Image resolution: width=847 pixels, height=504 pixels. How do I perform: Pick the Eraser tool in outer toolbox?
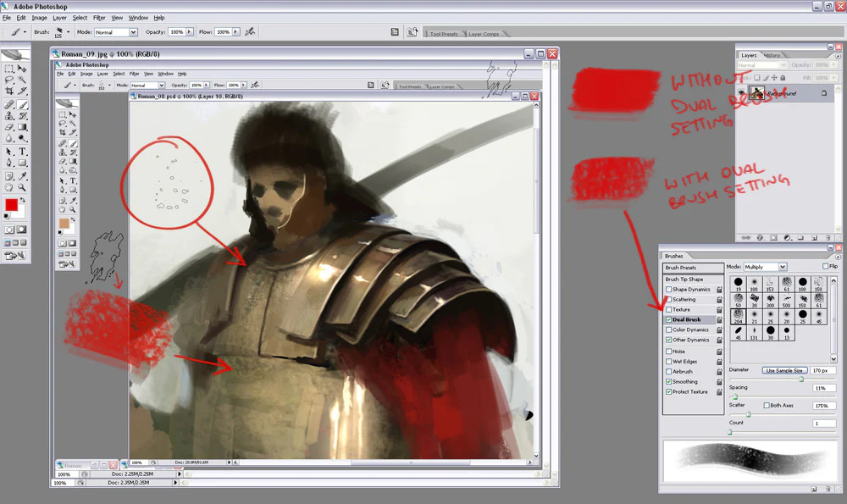coord(9,127)
